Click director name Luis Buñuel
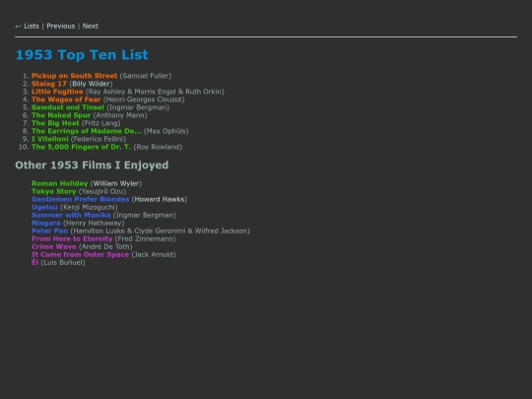Screen dimensions: 532x399 click(63, 263)
